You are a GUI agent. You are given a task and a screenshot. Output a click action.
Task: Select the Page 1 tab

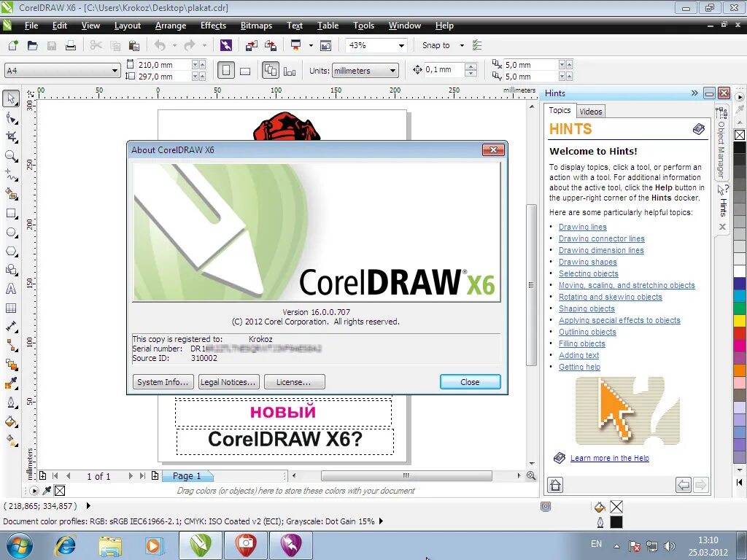coord(187,475)
